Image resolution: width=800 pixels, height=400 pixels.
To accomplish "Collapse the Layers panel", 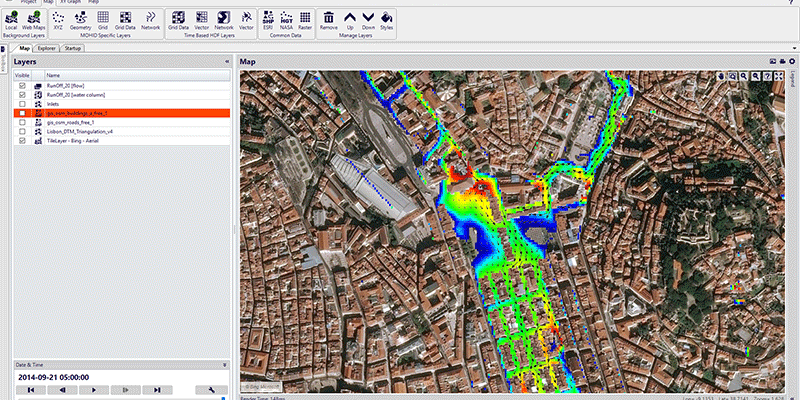I will pos(228,62).
